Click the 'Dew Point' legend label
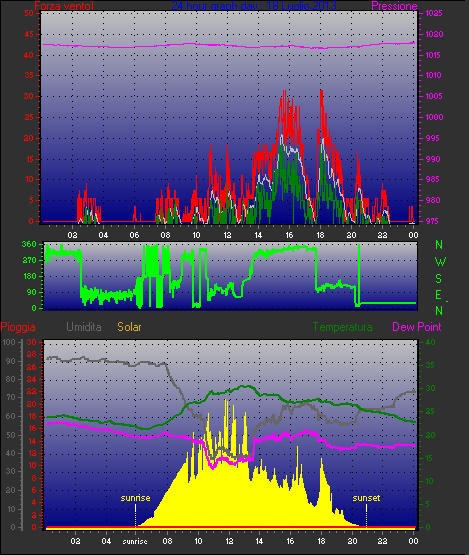 click(x=417, y=327)
